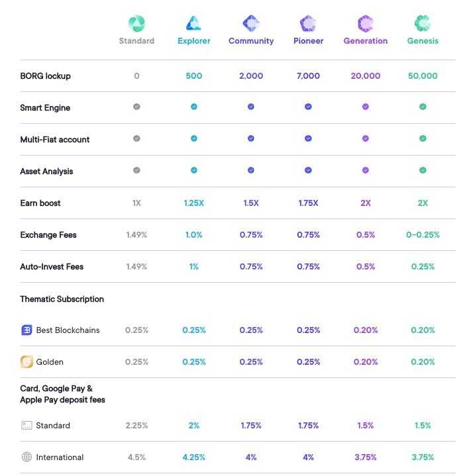Click the Thematic Subscription section heading
471x476 pixels.
(x=62, y=299)
